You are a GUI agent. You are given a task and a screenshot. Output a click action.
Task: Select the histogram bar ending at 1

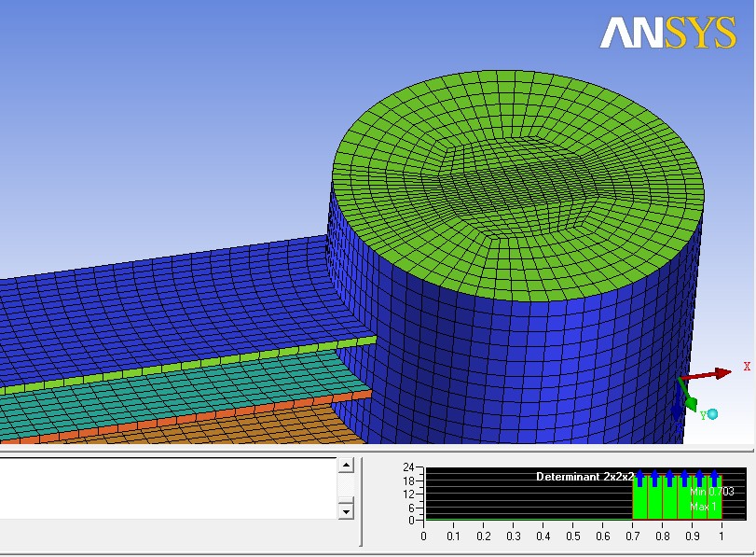point(715,499)
